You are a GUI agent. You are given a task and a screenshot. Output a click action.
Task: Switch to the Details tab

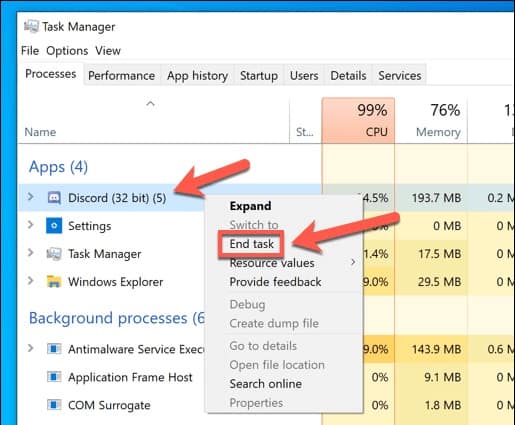pos(348,76)
